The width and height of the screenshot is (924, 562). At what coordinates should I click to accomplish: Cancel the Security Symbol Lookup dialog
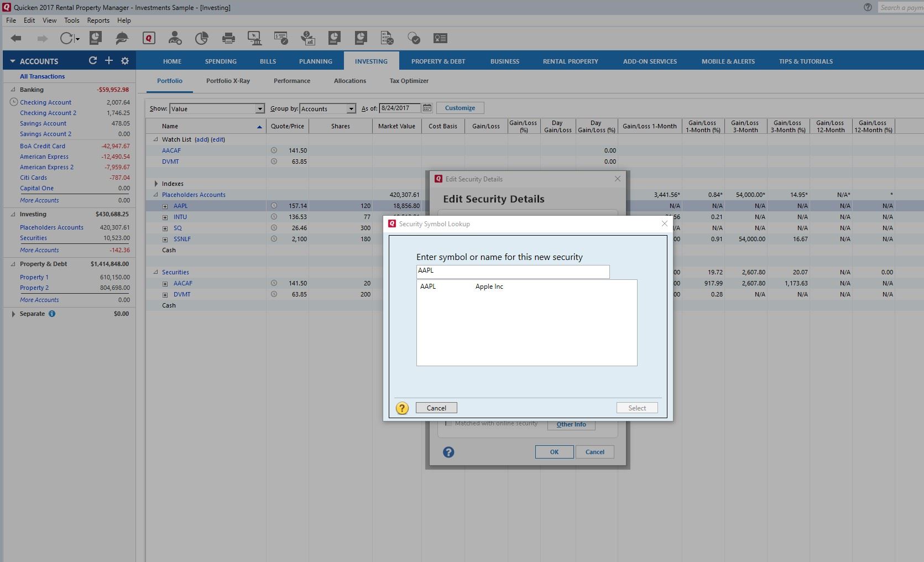pyautogui.click(x=436, y=408)
